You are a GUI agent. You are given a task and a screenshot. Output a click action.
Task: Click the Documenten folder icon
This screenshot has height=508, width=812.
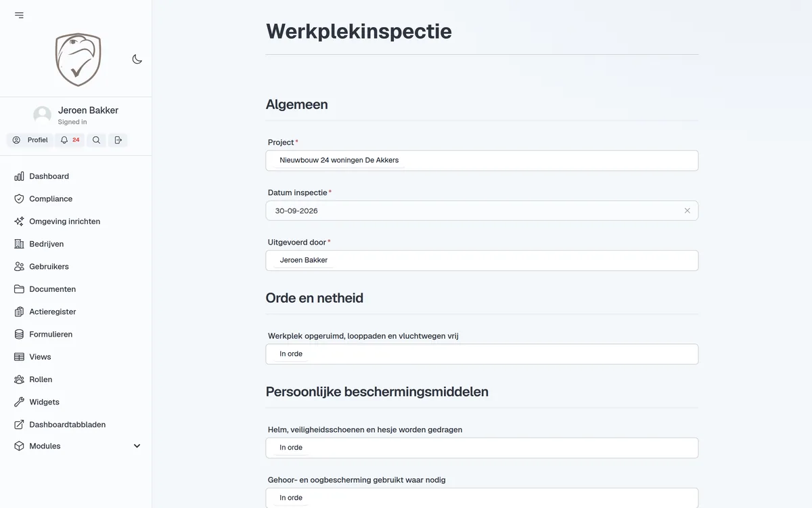[19, 289]
